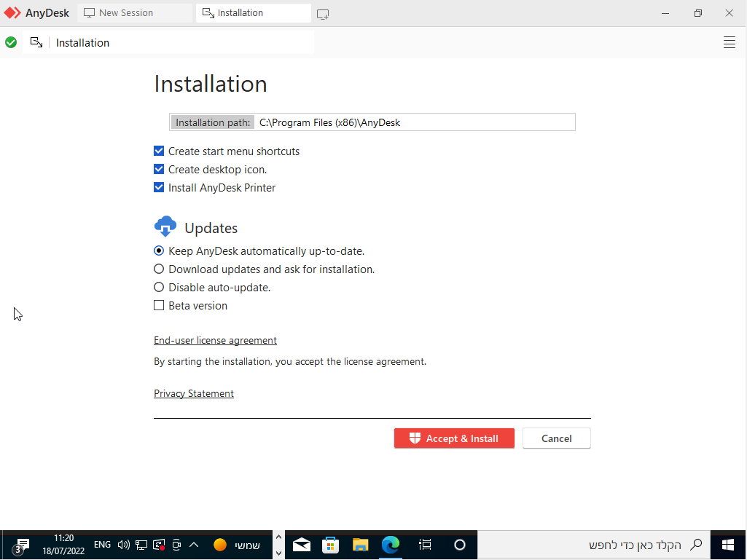The height and width of the screenshot is (560, 747).
Task: Edit the Installation path field
Action: point(372,122)
